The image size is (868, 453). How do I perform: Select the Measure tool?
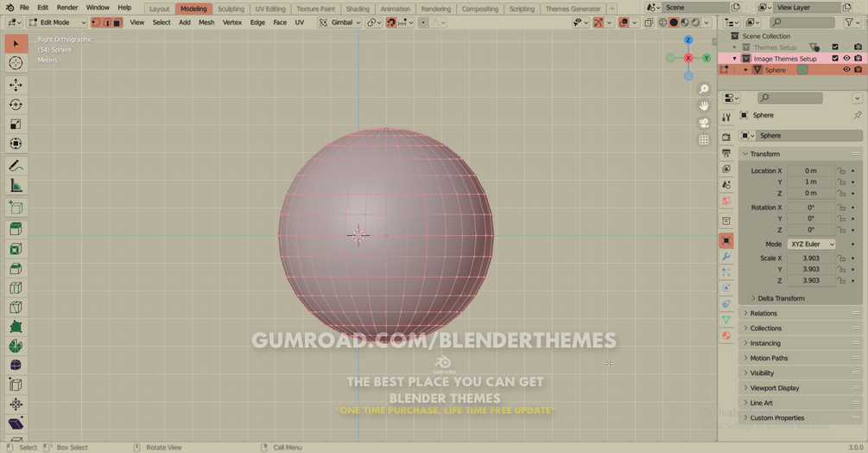(16, 186)
